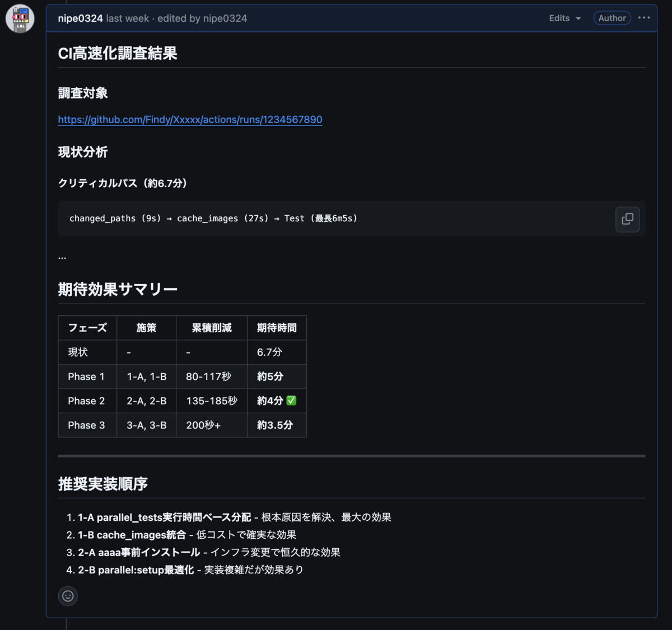Click the table cell 'Phase 2'
This screenshot has height=630, width=672.
[87, 401]
